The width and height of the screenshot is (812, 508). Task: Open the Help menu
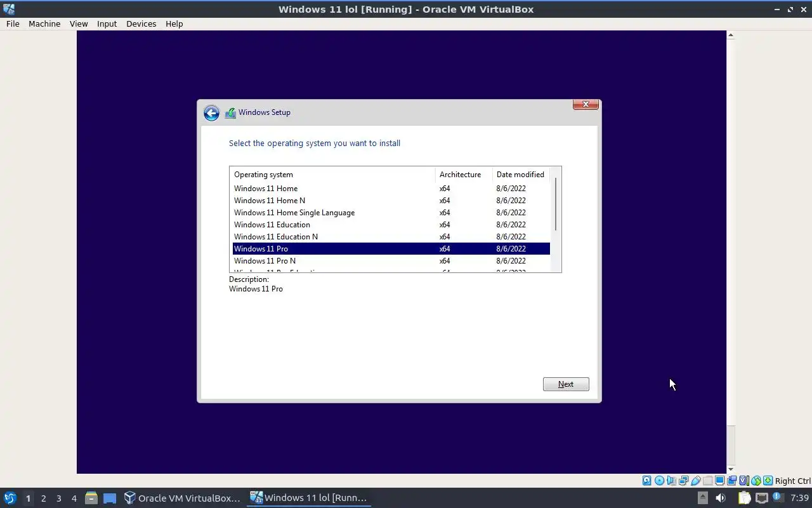[174, 23]
